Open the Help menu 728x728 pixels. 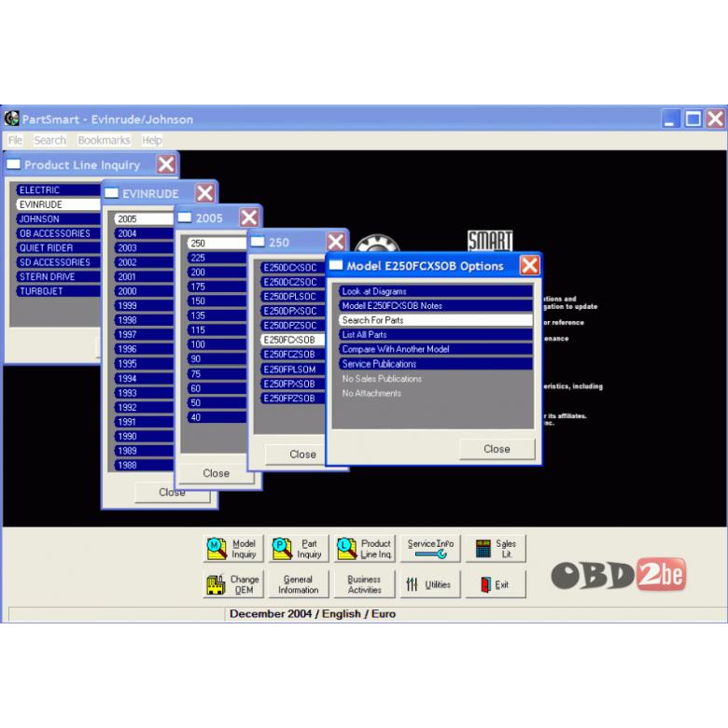pyautogui.click(x=152, y=140)
